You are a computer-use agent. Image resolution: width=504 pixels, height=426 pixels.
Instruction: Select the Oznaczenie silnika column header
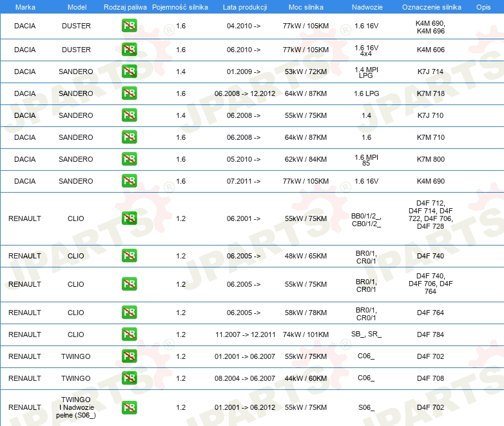pos(431,7)
